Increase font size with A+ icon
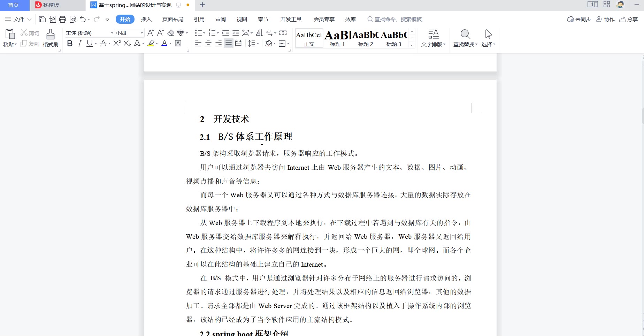The width and height of the screenshot is (644, 336). [x=151, y=33]
